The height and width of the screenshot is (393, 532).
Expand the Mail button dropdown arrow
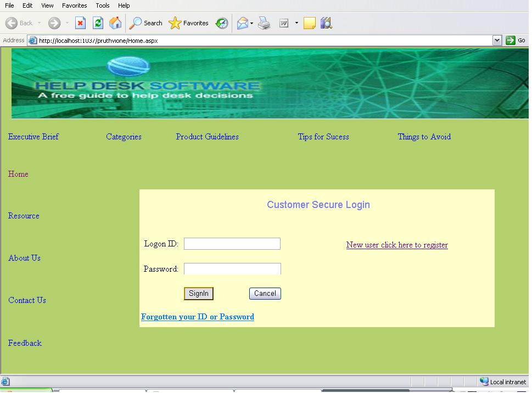[x=252, y=23]
